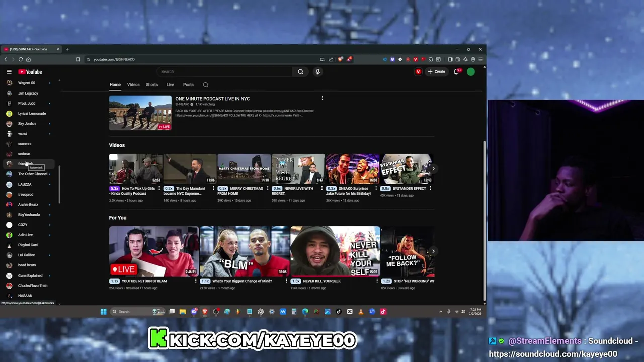The image size is (644, 362).
Task: Switch to the Videos tab
Action: pos(133,85)
